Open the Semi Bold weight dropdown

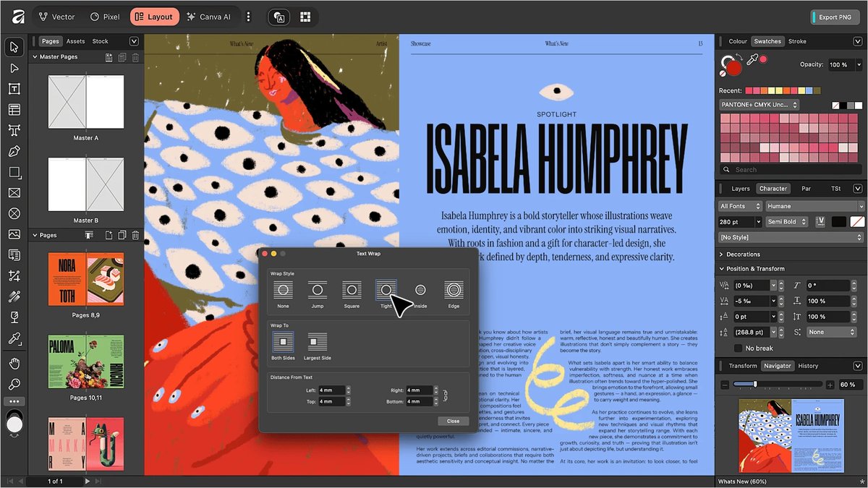(788, 222)
